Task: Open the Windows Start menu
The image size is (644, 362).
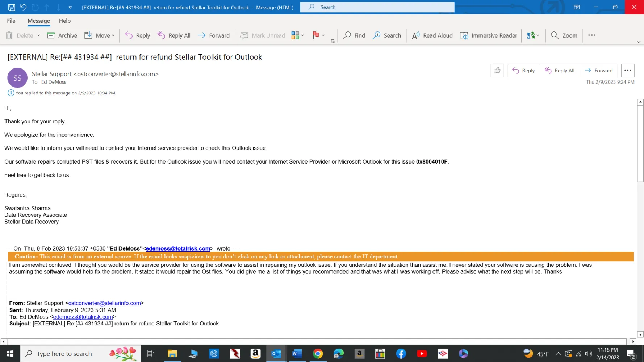Action: (x=10, y=354)
